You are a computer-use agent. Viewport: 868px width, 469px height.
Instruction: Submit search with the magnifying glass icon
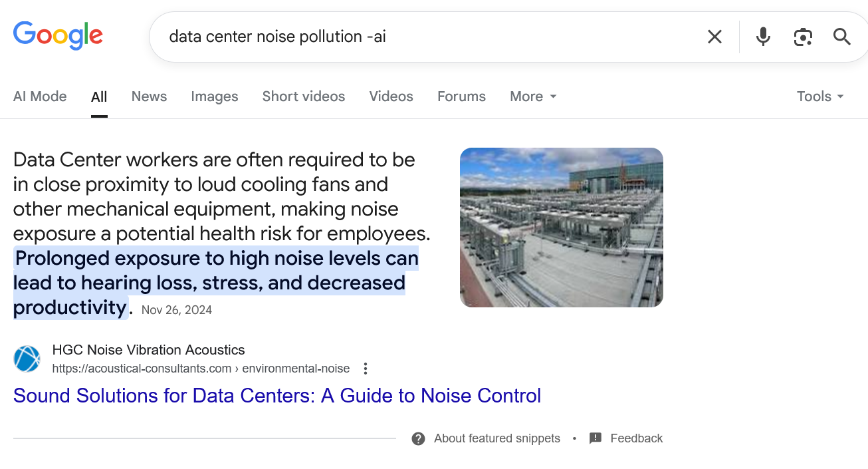pyautogui.click(x=842, y=37)
